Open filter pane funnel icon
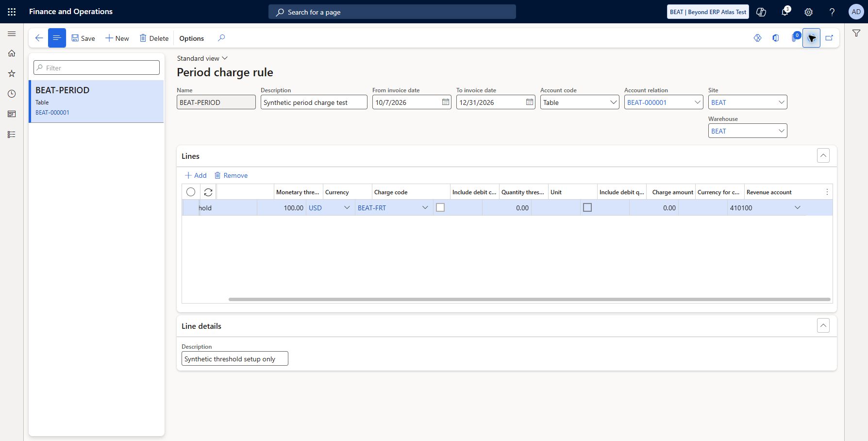Image resolution: width=868 pixels, height=441 pixels. click(x=856, y=33)
